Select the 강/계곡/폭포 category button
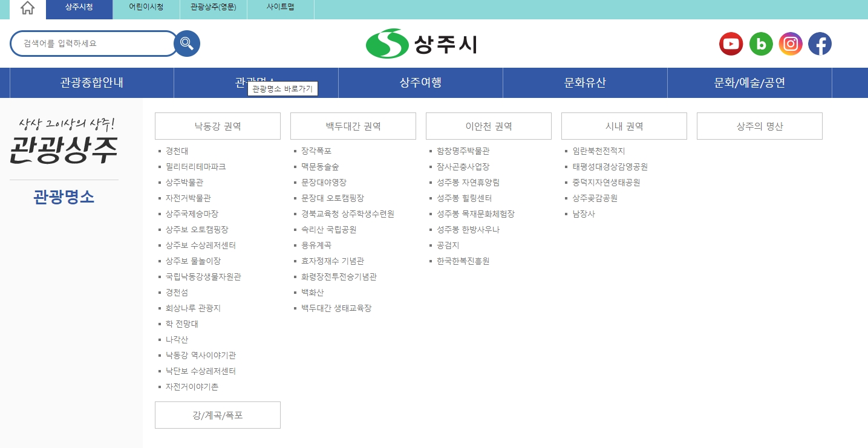The width and height of the screenshot is (868, 448). click(218, 415)
